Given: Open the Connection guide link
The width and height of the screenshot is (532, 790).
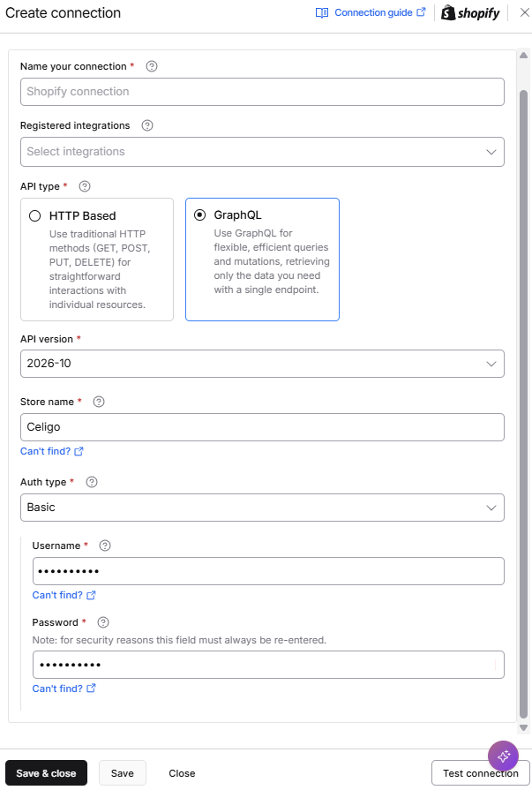Looking at the screenshot, I should click(380, 12).
